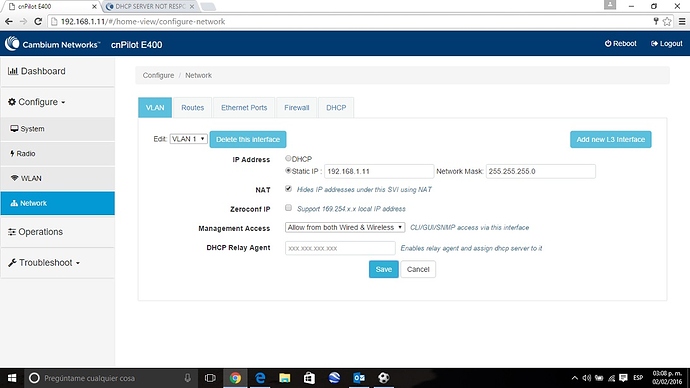Viewport: 690px width, 388px height.
Task: Click the browser address bar
Action: [352, 22]
